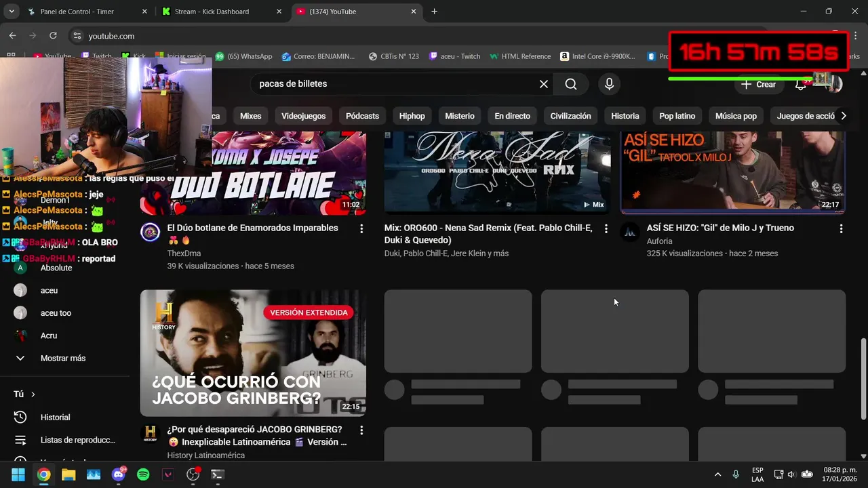Viewport: 868px width, 488px height.
Task: Select the Hiphop filter chip
Action: (412, 116)
